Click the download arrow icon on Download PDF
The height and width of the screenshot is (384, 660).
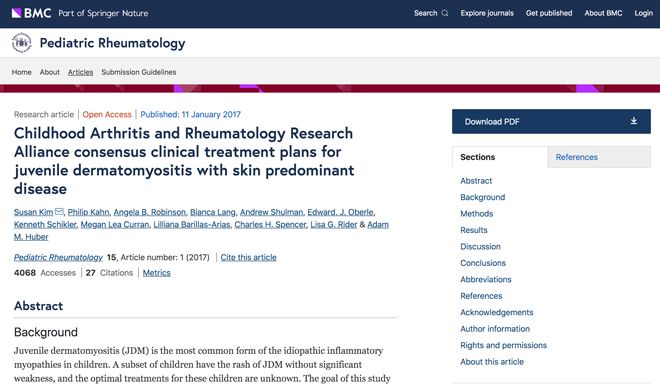pyautogui.click(x=633, y=121)
